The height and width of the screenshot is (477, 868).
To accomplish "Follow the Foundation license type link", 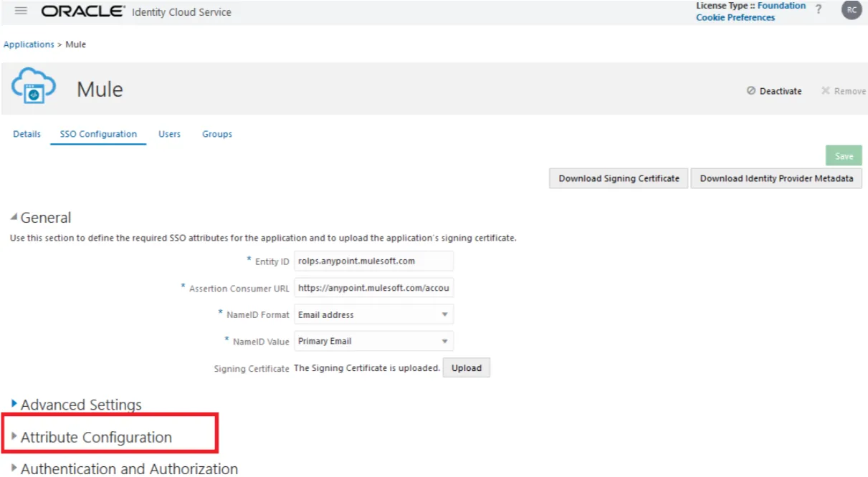I will (x=781, y=6).
